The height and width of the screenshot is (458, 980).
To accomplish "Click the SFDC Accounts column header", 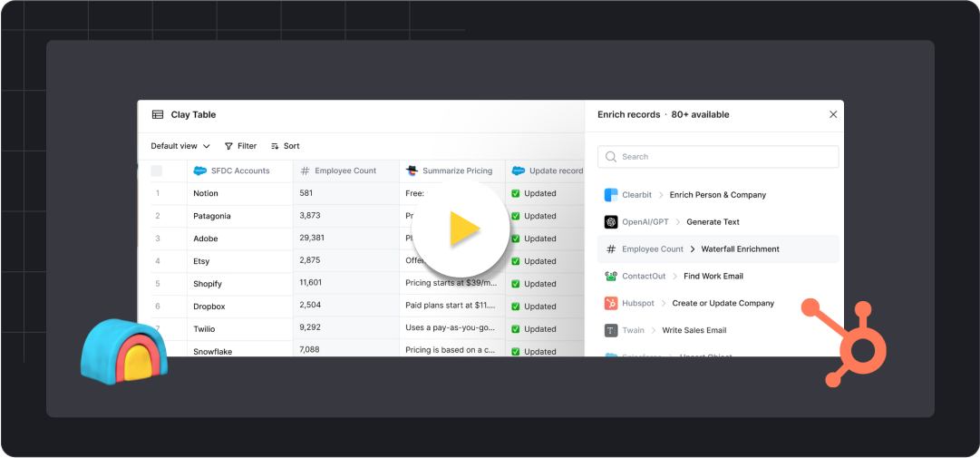I will pos(239,171).
